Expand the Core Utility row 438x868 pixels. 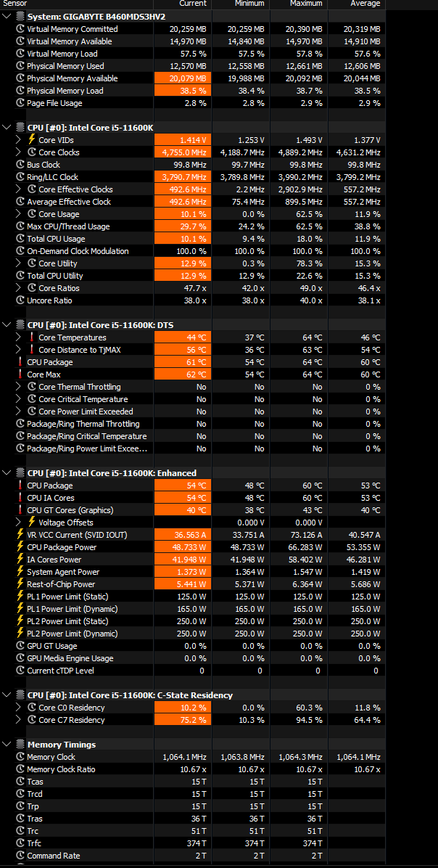click(x=19, y=263)
